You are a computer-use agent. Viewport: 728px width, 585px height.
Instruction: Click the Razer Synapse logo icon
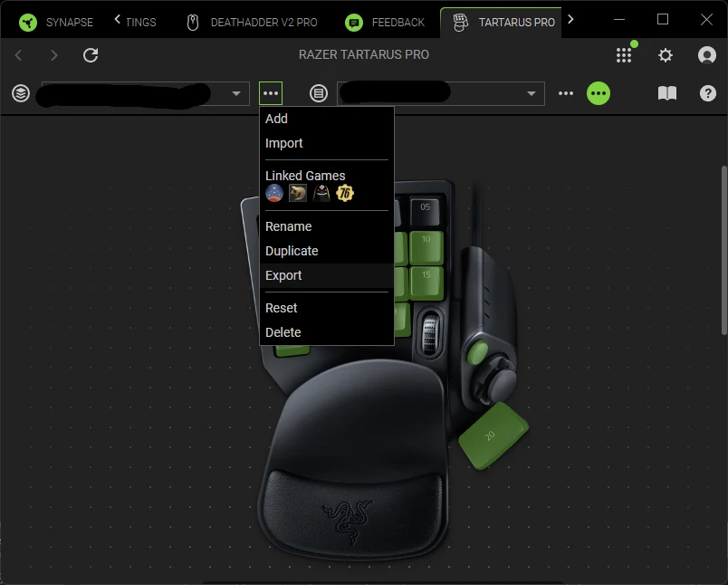pos(28,22)
